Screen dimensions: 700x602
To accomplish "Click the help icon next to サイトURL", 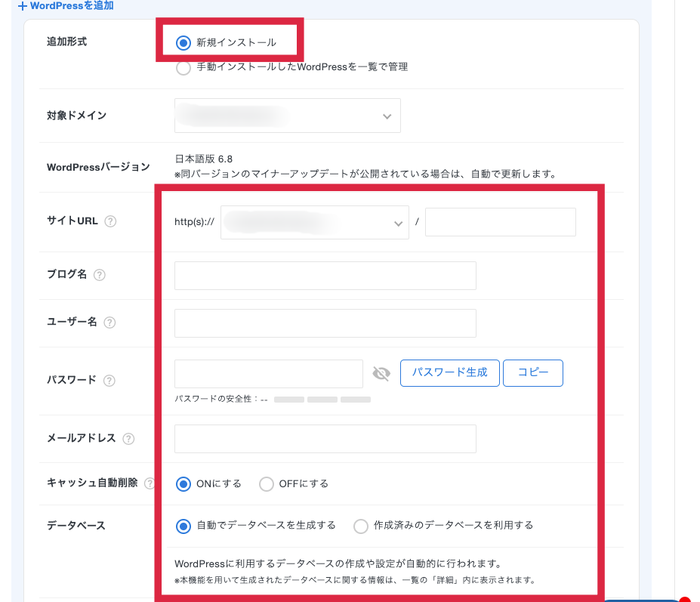I will (110, 222).
